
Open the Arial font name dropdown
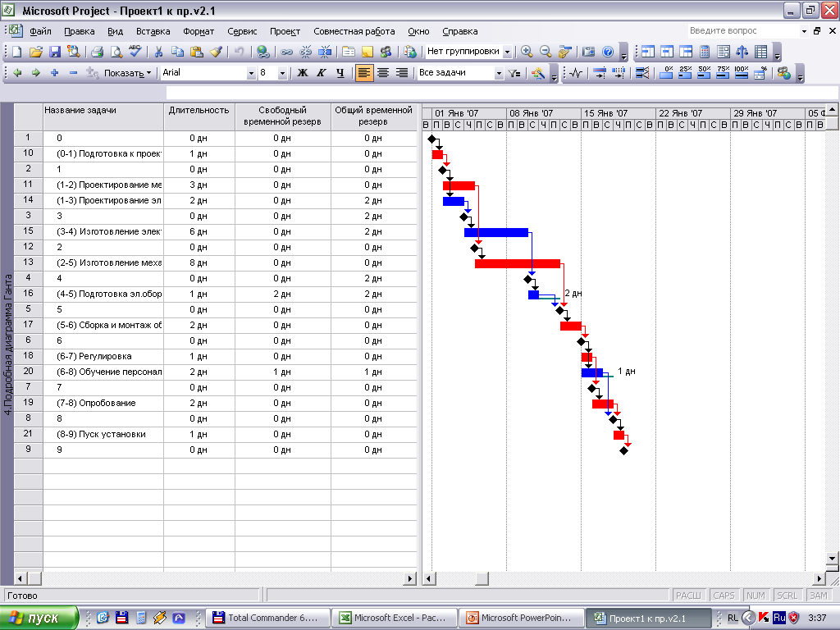251,73
